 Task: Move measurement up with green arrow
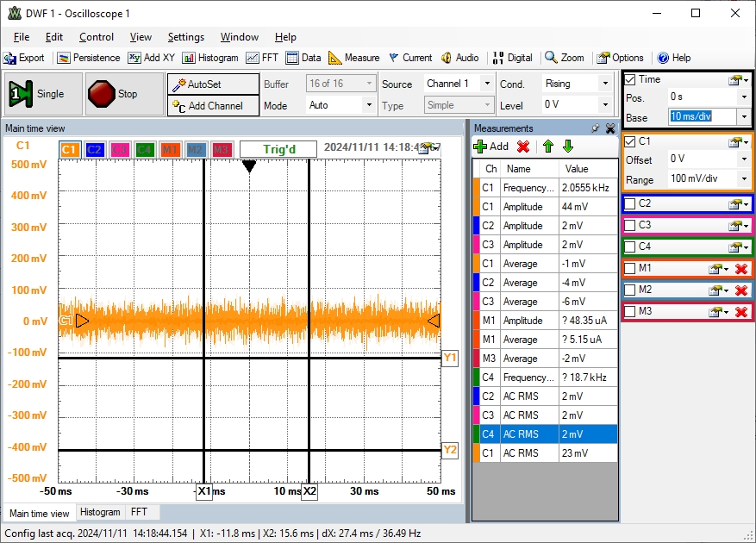[x=547, y=147]
